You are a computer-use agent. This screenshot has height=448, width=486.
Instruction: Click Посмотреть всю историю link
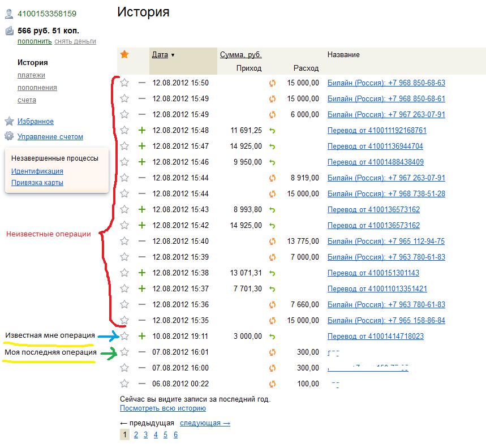click(x=163, y=408)
